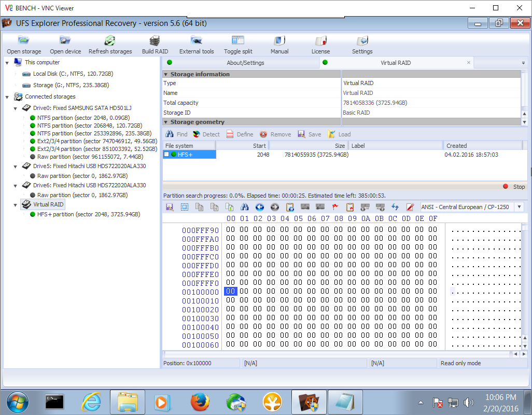This screenshot has width=532, height=415.
Task: Select Local Disk C: NTFS 120.72GB
Action: [x=73, y=74]
